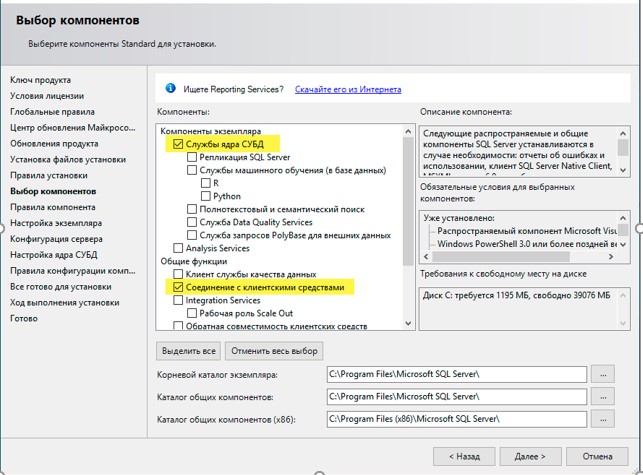Select the 'Правила компонента' step
The width and height of the screenshot is (643, 475).
[53, 207]
